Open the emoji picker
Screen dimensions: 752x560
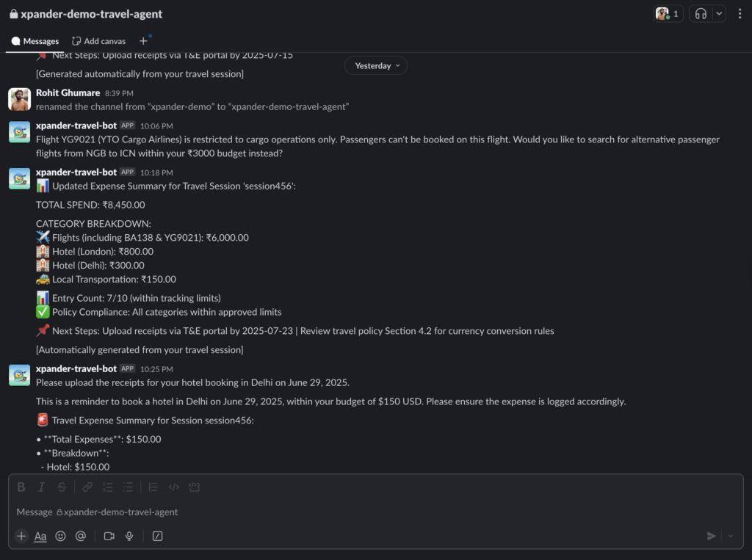coord(60,536)
